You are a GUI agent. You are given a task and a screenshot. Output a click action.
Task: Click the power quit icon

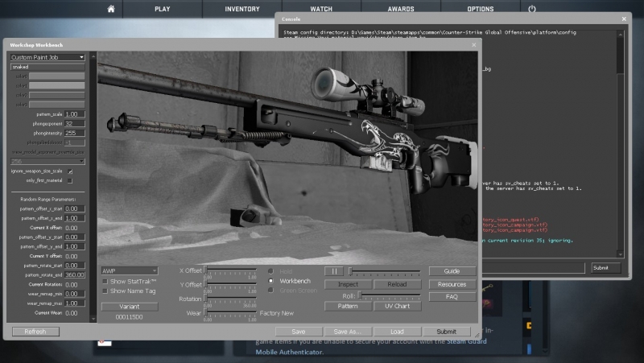pyautogui.click(x=532, y=9)
